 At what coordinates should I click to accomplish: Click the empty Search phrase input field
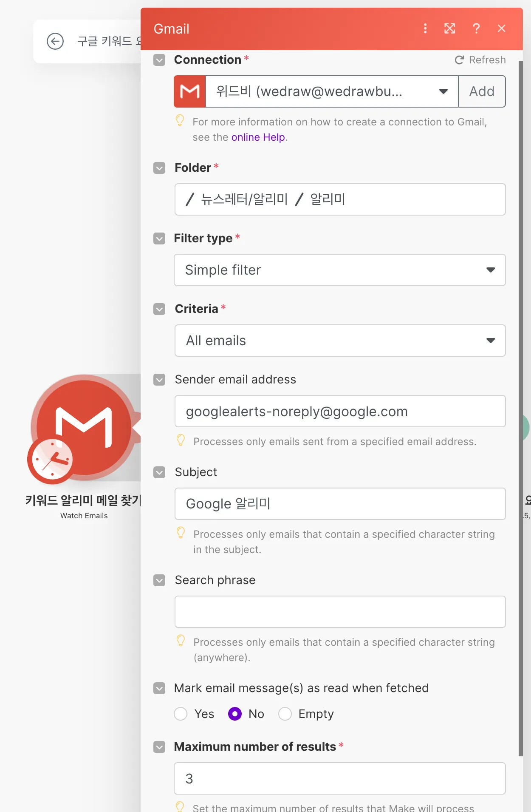click(340, 612)
